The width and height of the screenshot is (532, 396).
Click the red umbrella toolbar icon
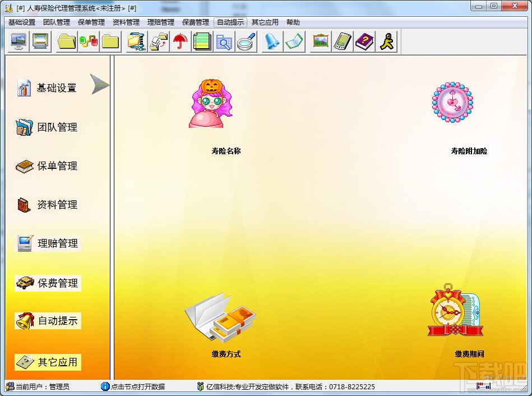tap(180, 42)
